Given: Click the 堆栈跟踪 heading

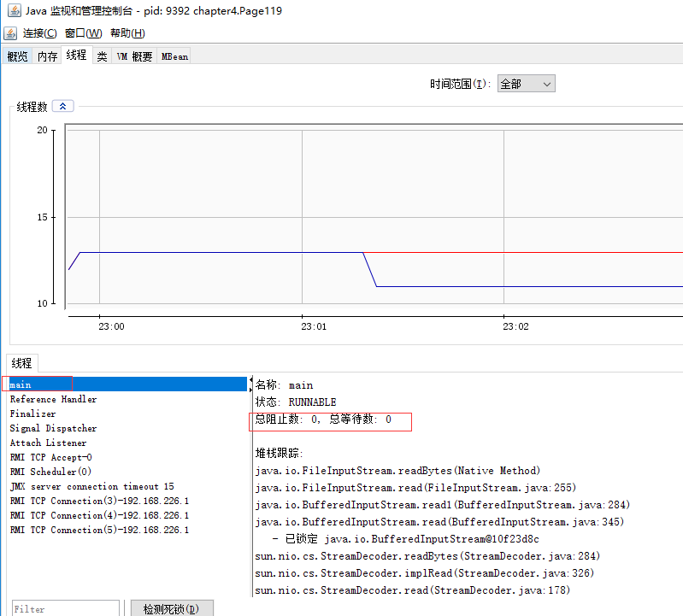Looking at the screenshot, I should click(x=279, y=453).
